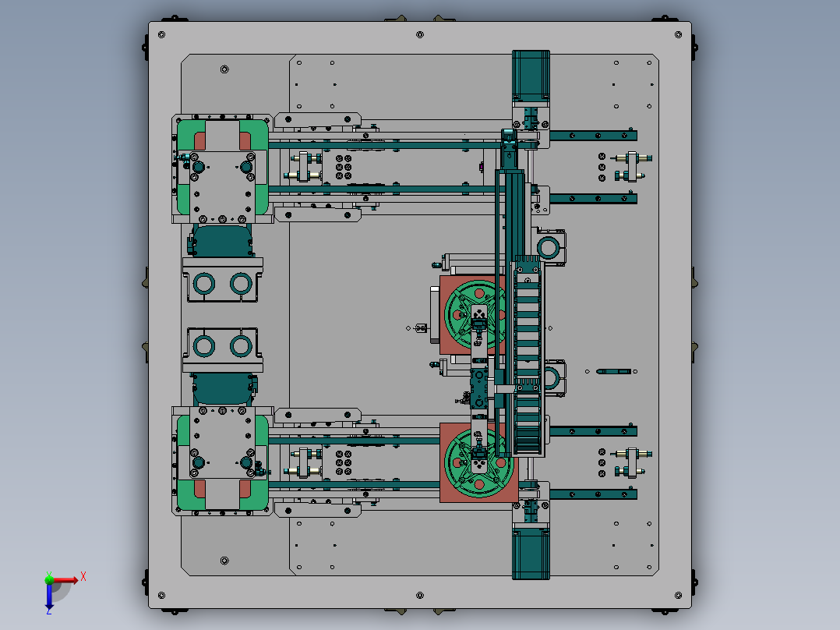The width and height of the screenshot is (840, 630).
Task: Select the vertical cable drag chain
Action: (x=528, y=358)
